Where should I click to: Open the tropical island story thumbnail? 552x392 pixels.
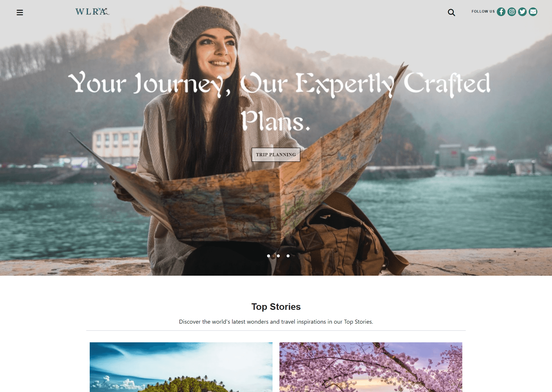click(x=181, y=367)
